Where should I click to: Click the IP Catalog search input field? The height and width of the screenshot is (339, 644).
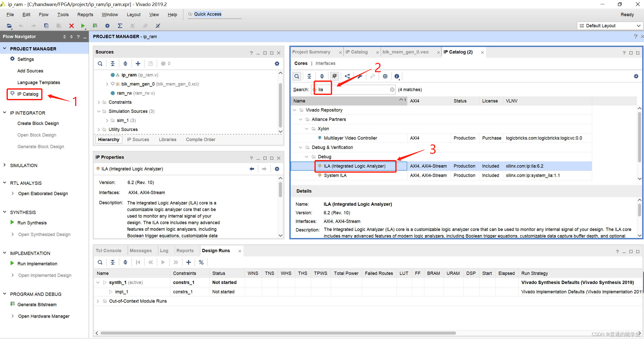click(353, 90)
